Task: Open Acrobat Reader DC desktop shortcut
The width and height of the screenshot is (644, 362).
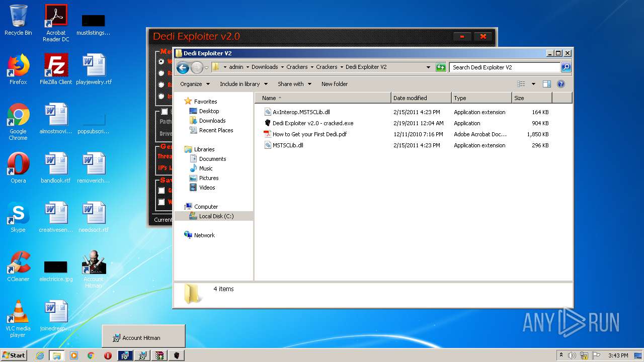Action: coord(56,23)
